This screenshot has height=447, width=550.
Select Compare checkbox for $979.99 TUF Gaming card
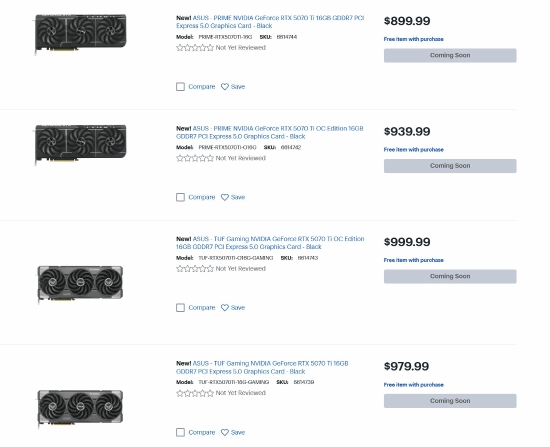click(x=180, y=432)
